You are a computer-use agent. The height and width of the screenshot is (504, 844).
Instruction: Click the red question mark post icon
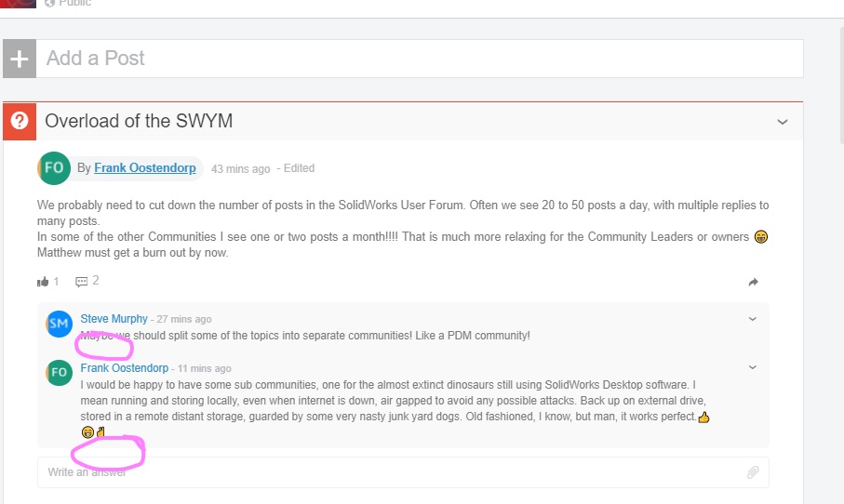coord(20,121)
